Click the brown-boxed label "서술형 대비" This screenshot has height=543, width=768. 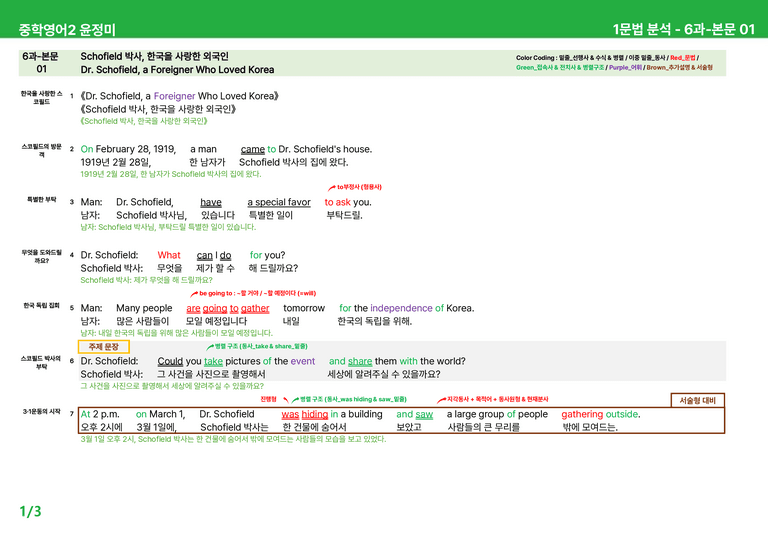click(697, 401)
